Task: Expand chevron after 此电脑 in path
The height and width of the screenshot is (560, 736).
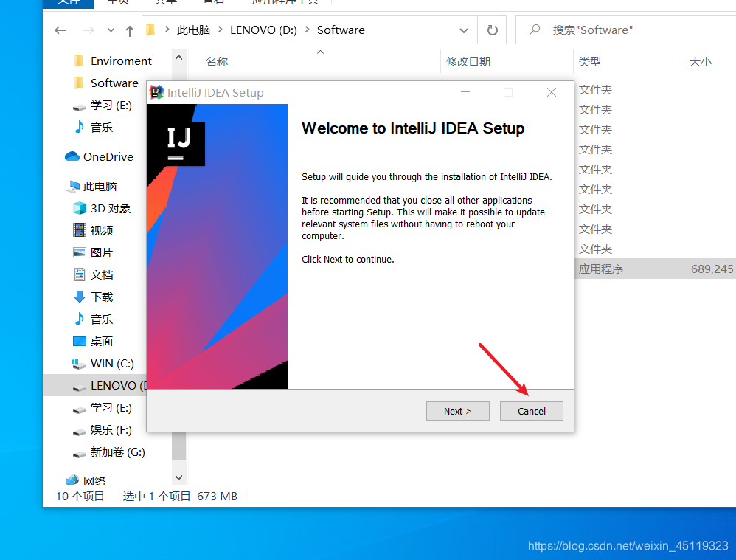Action: (x=221, y=30)
